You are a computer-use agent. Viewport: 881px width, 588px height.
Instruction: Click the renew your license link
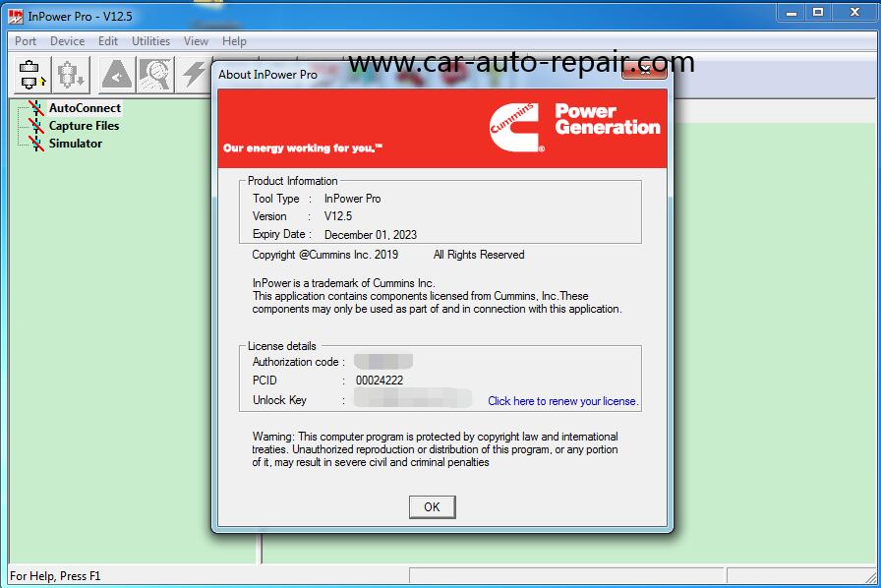point(563,401)
